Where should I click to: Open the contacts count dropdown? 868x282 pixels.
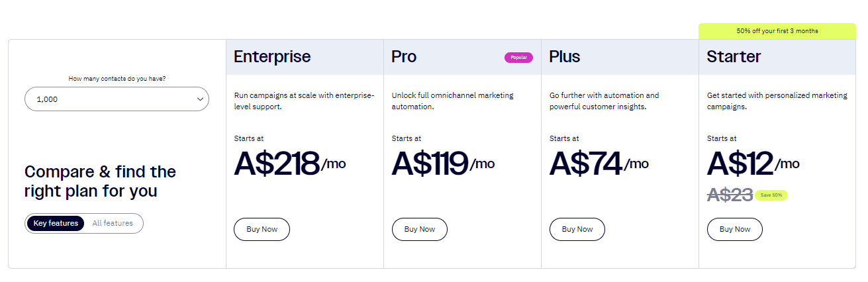tap(116, 99)
